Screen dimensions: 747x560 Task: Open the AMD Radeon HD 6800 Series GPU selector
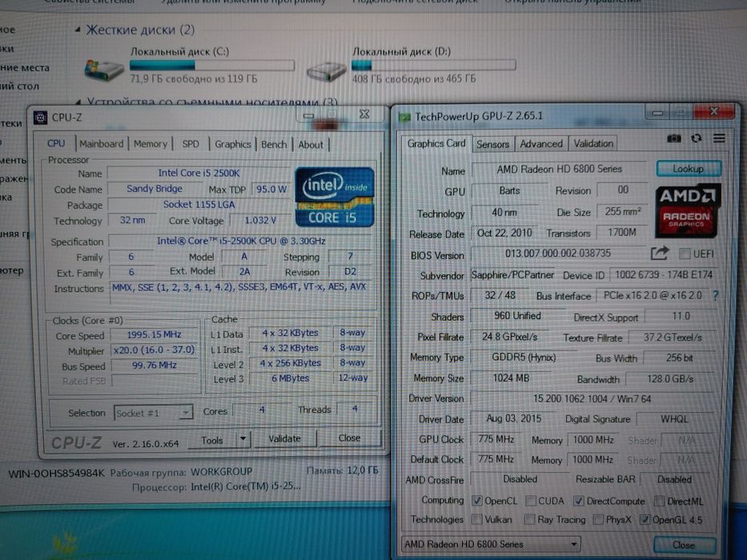click(x=491, y=544)
